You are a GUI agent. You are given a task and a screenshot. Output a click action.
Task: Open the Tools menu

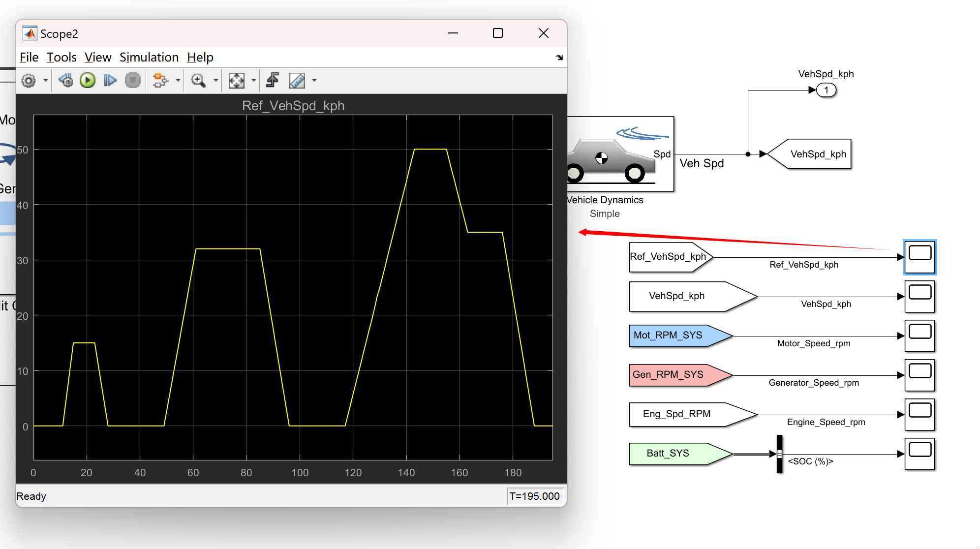click(61, 57)
